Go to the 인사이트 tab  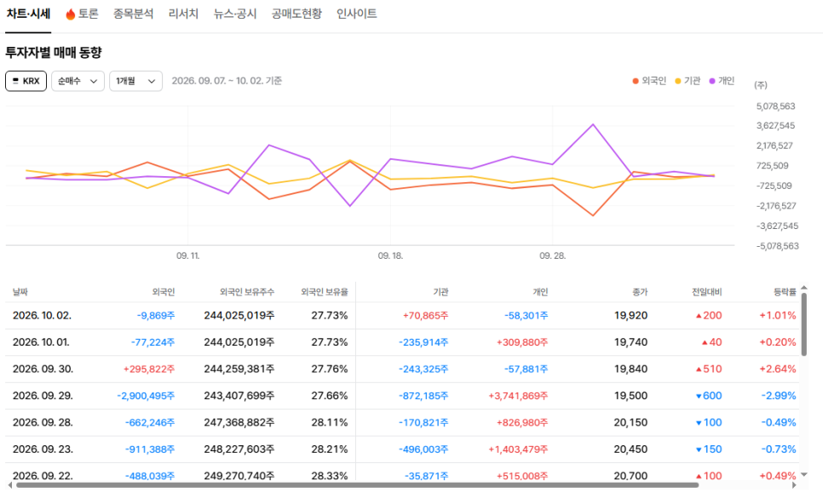(356, 14)
